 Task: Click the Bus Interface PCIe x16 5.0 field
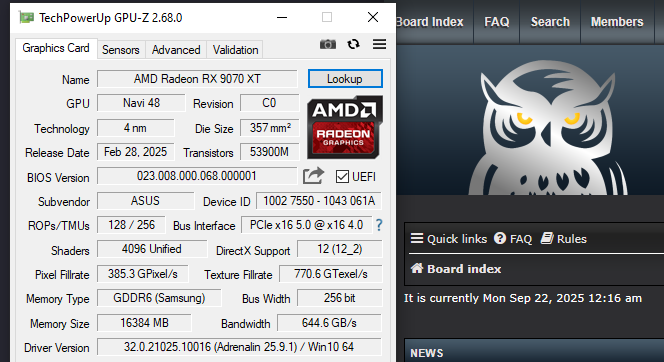[x=307, y=225]
